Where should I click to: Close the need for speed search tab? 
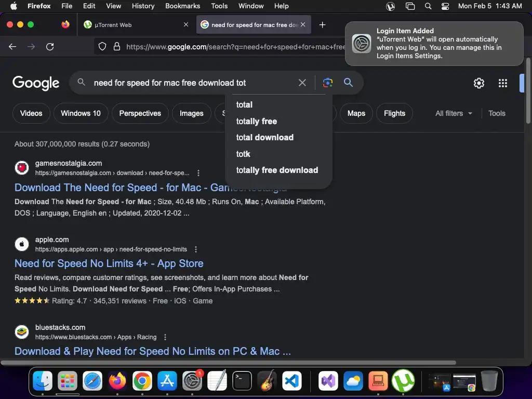[303, 24]
